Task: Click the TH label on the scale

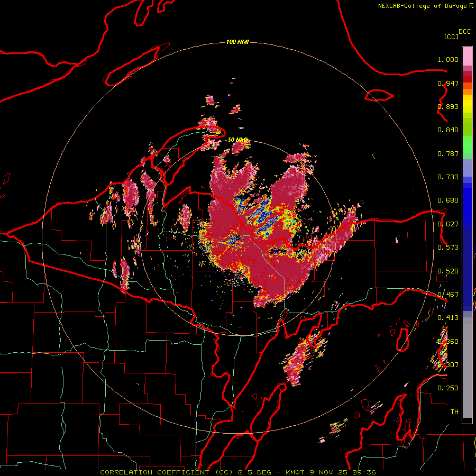Action: coord(454,412)
